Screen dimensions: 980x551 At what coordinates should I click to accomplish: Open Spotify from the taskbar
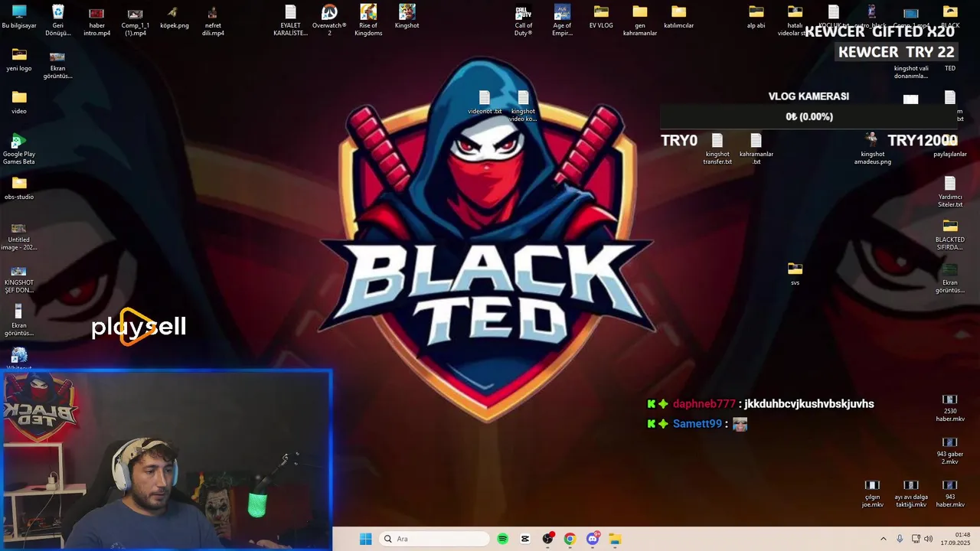click(x=502, y=539)
